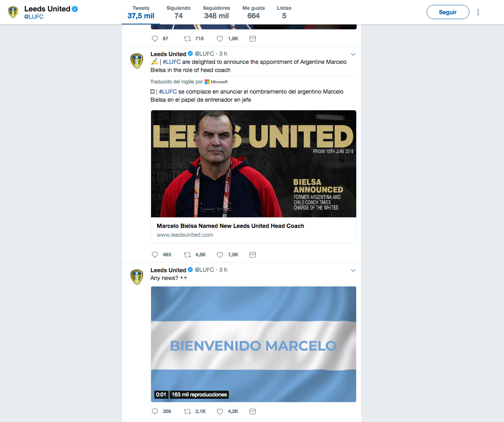Viewport: 504px width, 422px height.
Task: Expand the Bielsa tweet options chevron
Action: click(353, 54)
